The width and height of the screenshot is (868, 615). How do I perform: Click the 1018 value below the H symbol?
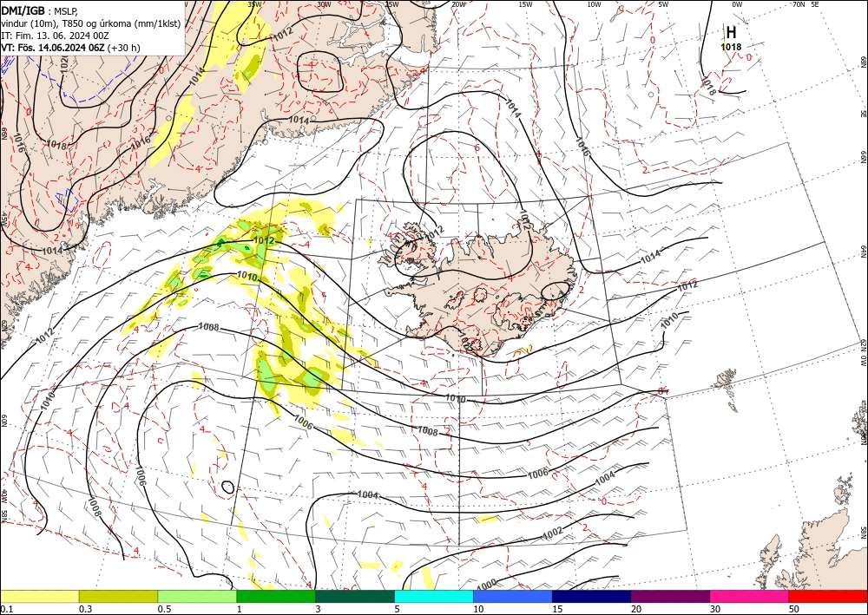tap(731, 48)
